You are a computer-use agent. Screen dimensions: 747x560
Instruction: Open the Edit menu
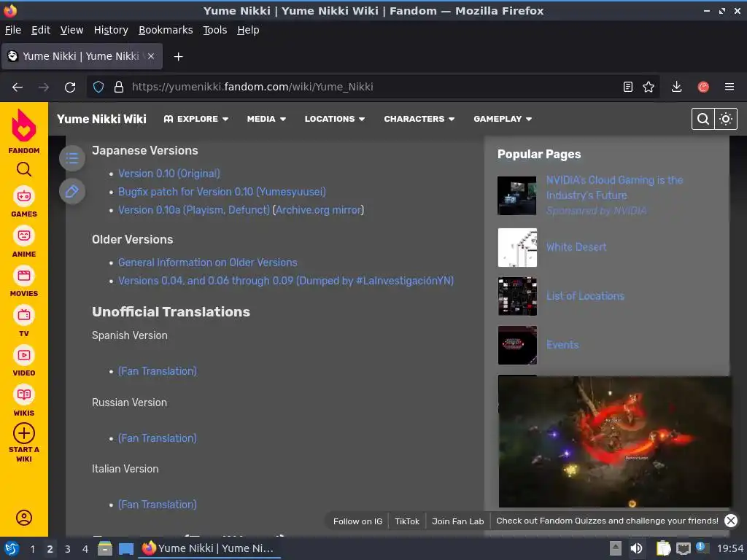click(x=41, y=30)
